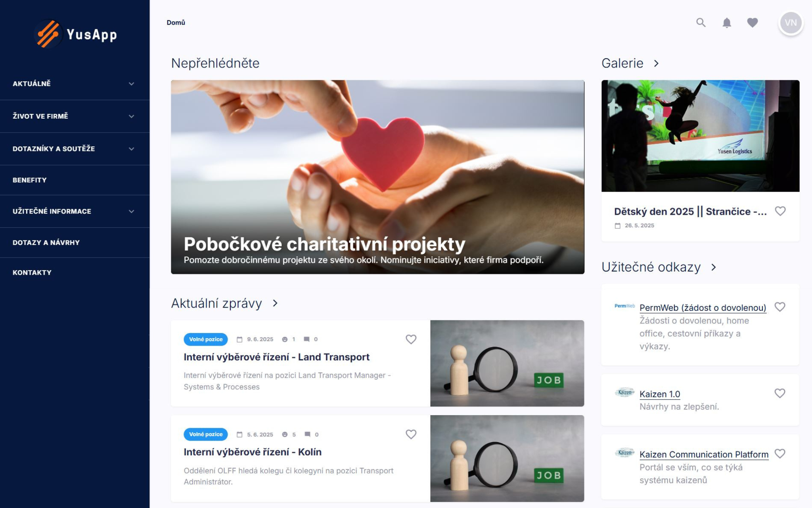Expand ŽIVOT VE FIRMĚ submenu
Viewport: 812px width, 508px height.
pyautogui.click(x=75, y=116)
